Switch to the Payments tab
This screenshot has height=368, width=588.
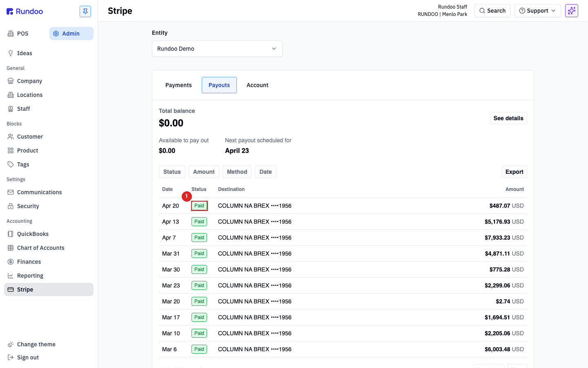click(178, 85)
